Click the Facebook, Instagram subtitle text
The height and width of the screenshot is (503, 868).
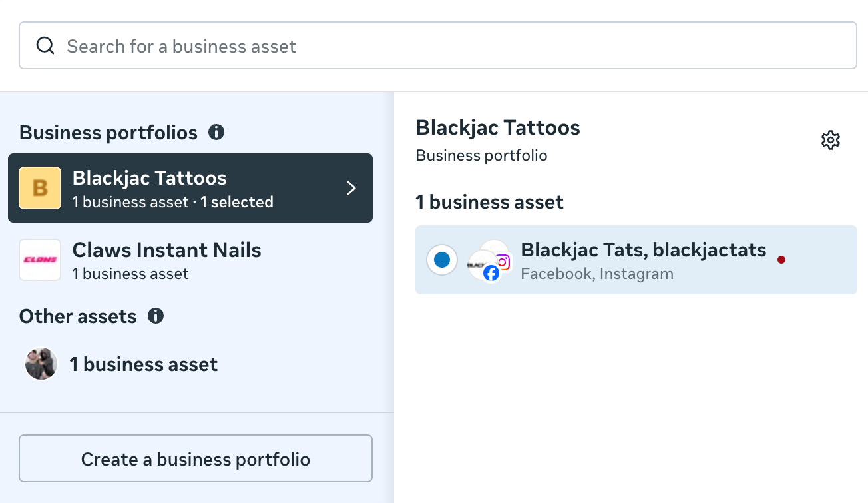(x=596, y=274)
